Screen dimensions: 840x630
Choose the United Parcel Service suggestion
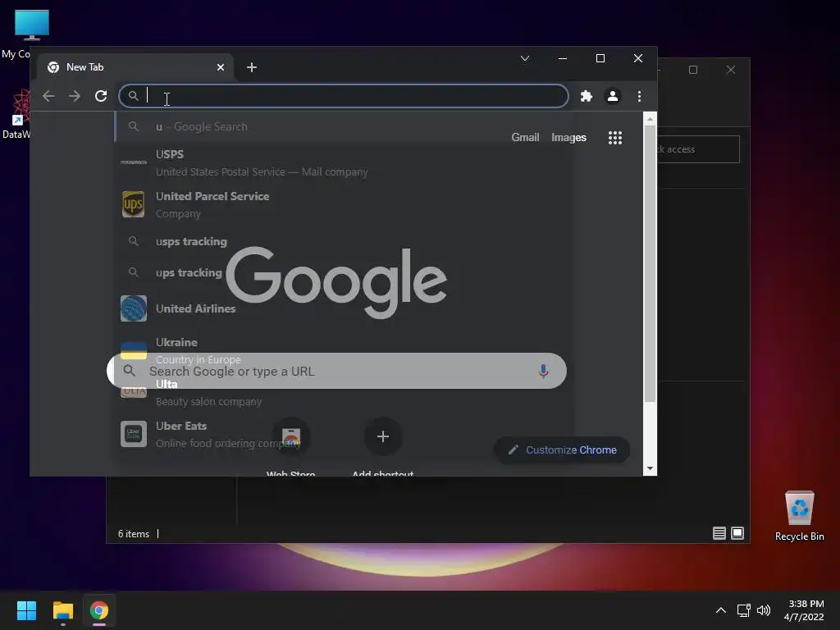(343, 204)
